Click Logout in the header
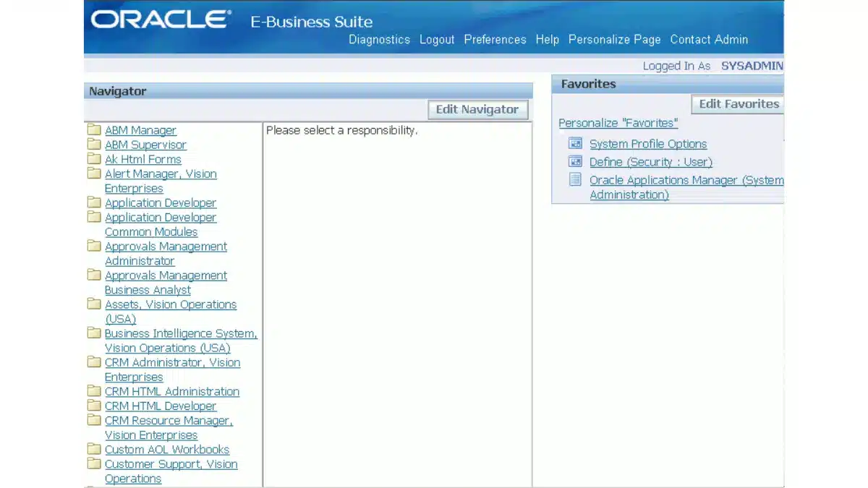This screenshot has width=868, height=488. (x=437, y=40)
